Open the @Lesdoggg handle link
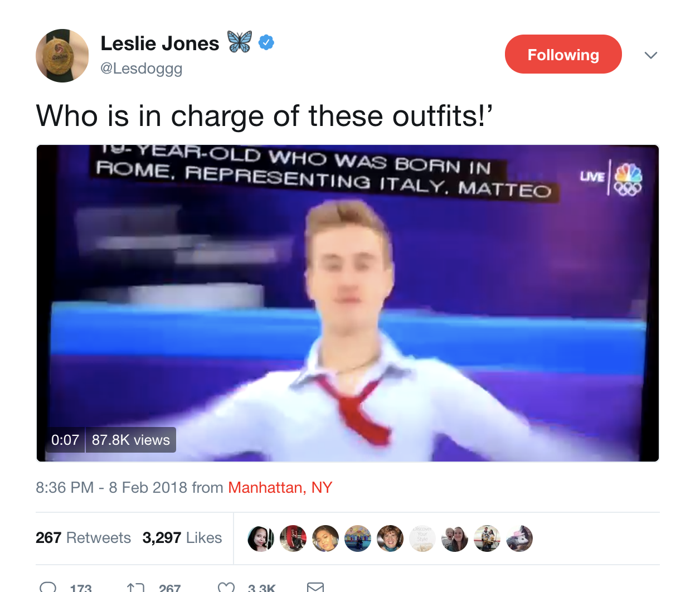 [x=142, y=69]
